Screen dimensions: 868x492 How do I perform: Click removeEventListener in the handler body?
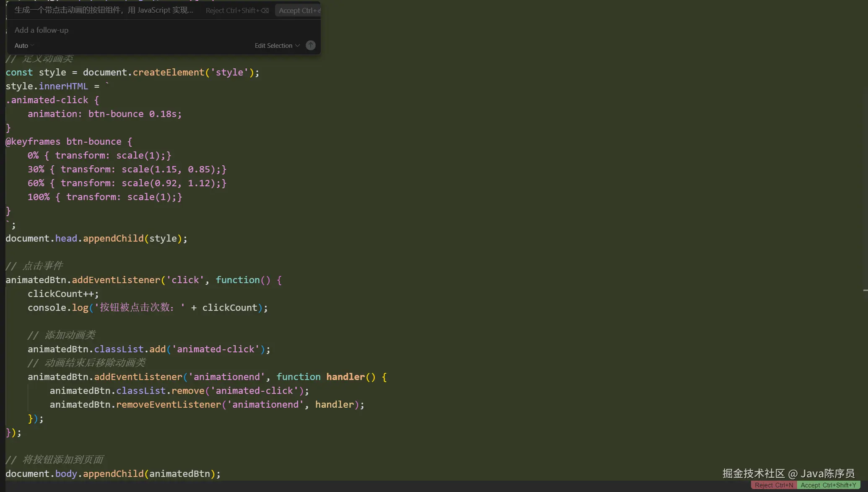click(168, 405)
